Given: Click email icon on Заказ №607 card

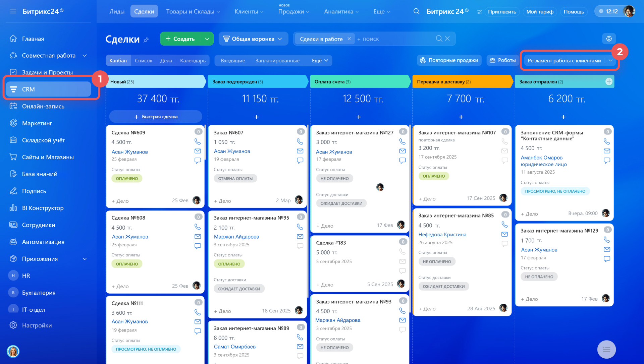Looking at the screenshot, I should tap(300, 151).
